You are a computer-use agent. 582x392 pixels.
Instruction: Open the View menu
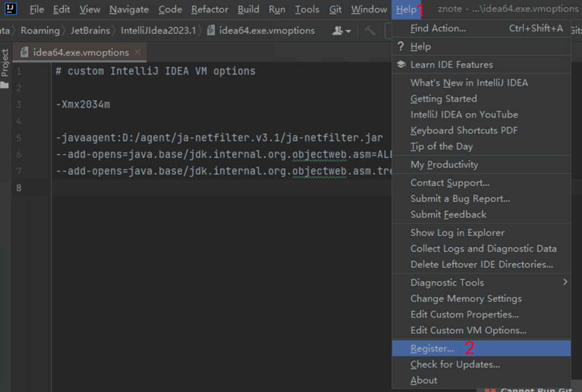coord(90,9)
